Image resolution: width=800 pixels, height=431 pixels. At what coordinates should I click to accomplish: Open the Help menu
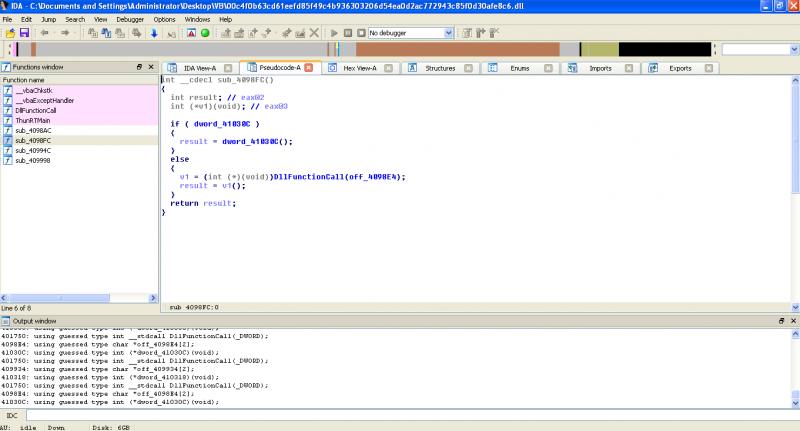coord(226,19)
